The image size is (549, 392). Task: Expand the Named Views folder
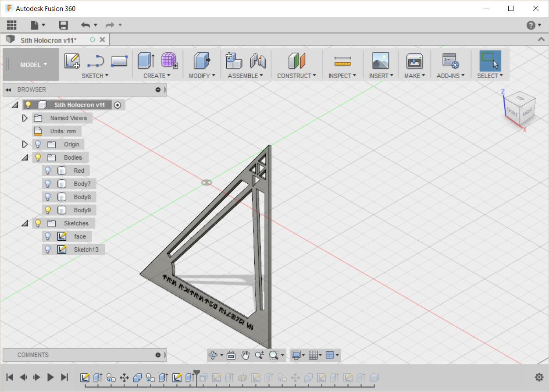coord(25,118)
